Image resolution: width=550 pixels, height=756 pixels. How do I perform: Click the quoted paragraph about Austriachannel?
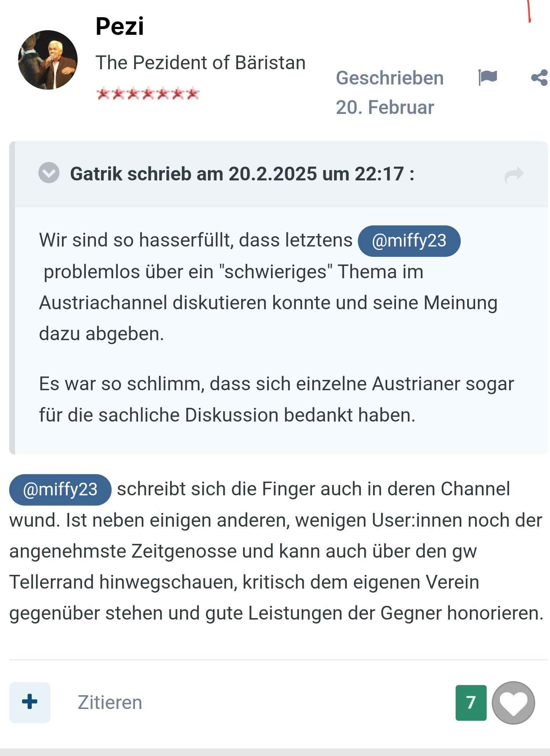pyautogui.click(x=268, y=287)
